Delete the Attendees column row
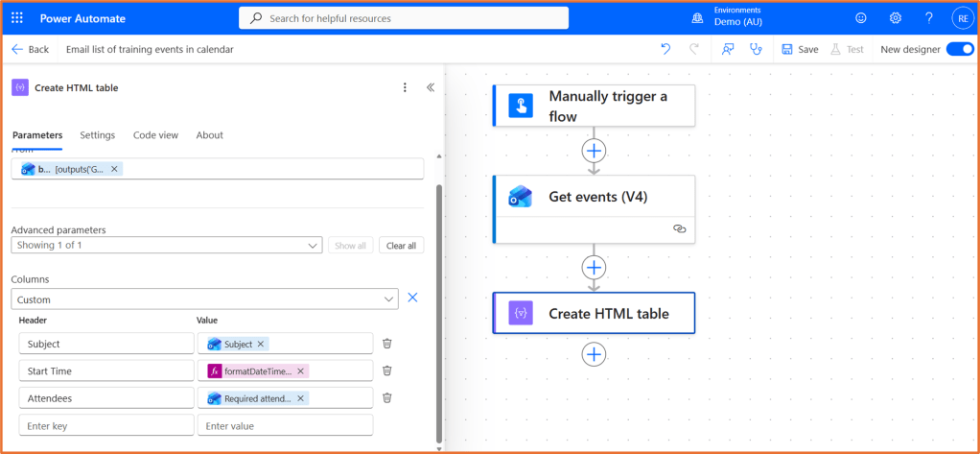 coord(387,397)
